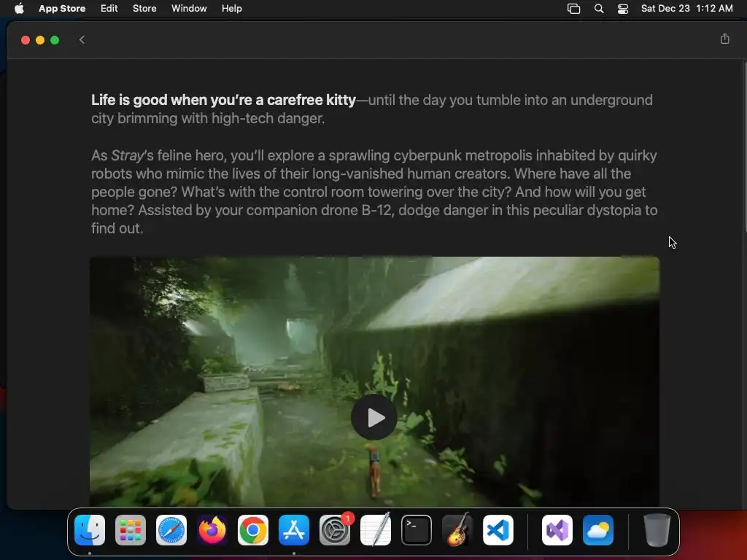The width and height of the screenshot is (747, 560).
Task: Open TextEdit from the Dock
Action: tap(376, 530)
